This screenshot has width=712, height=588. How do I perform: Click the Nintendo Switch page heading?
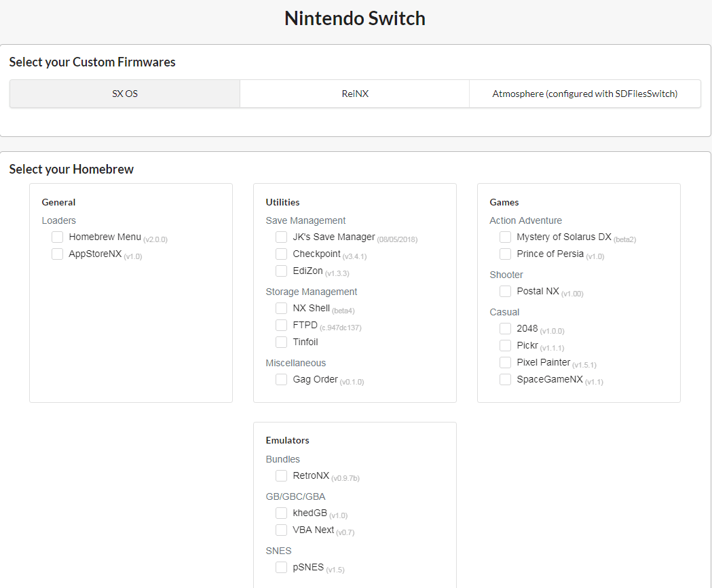354,18
